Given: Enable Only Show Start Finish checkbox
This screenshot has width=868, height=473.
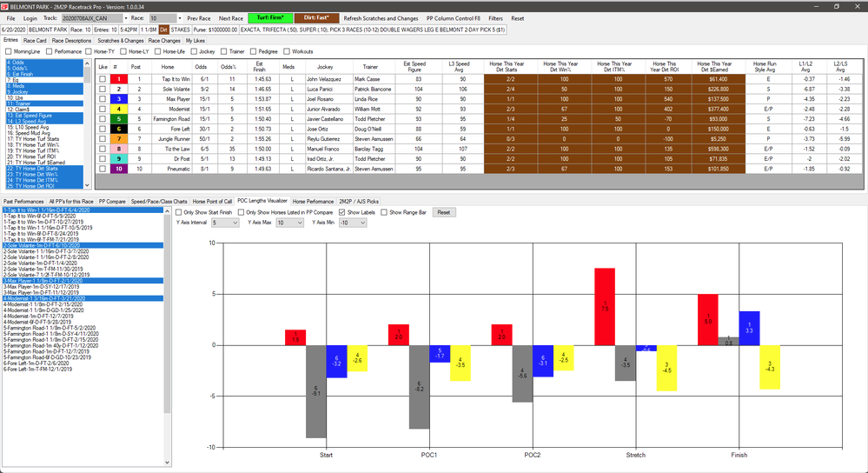Looking at the screenshot, I should click(x=180, y=212).
